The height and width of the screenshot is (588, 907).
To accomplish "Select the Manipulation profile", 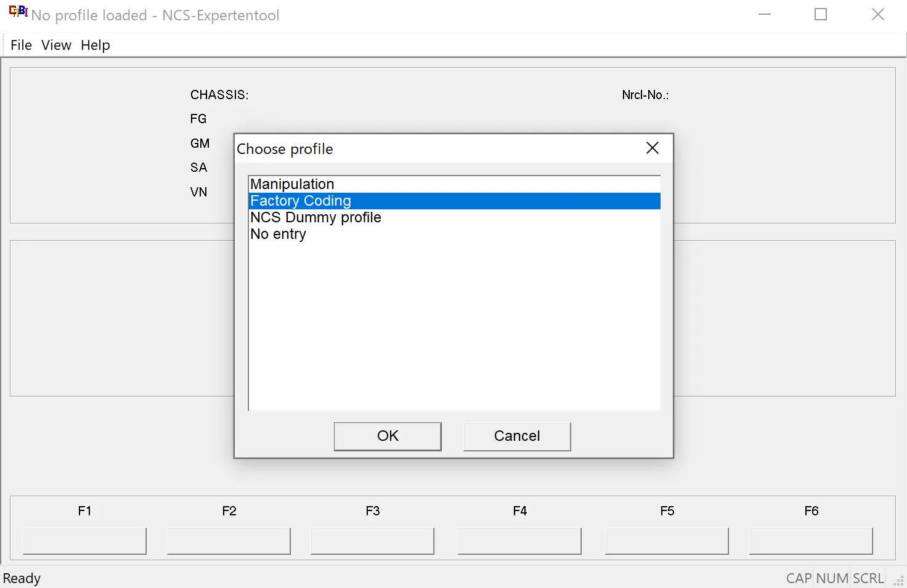I will coord(454,184).
